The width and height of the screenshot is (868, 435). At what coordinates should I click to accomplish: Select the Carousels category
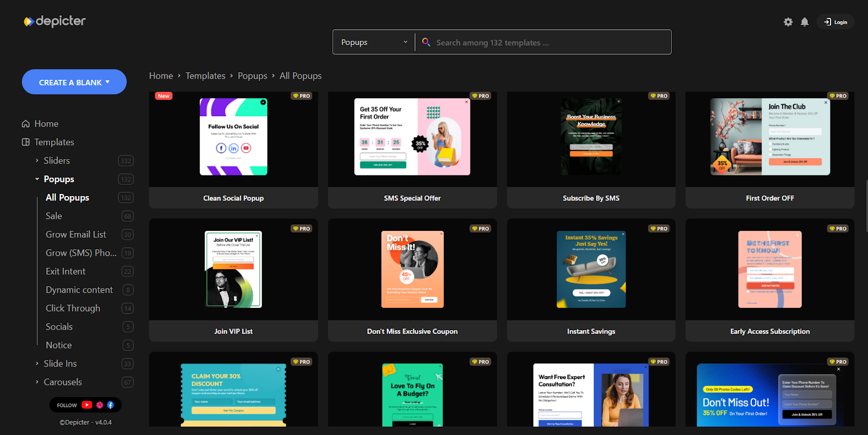[x=63, y=382]
